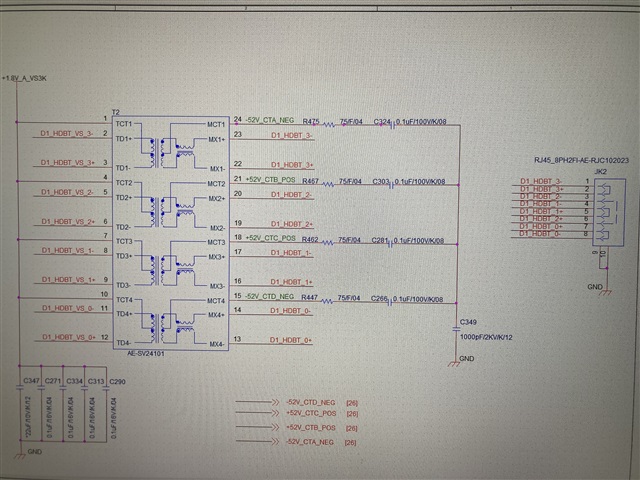
Task: Select the +52V_CTB_POS label at pin 21
Action: (x=271, y=179)
